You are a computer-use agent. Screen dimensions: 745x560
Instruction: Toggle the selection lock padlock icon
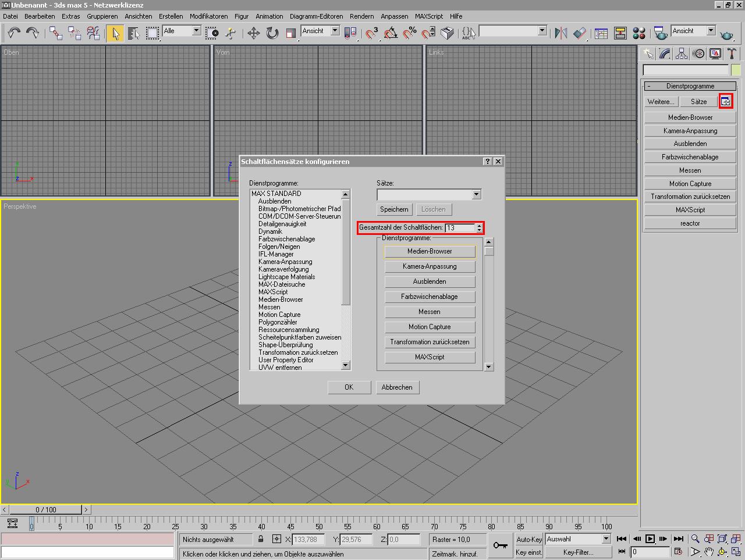tap(261, 539)
